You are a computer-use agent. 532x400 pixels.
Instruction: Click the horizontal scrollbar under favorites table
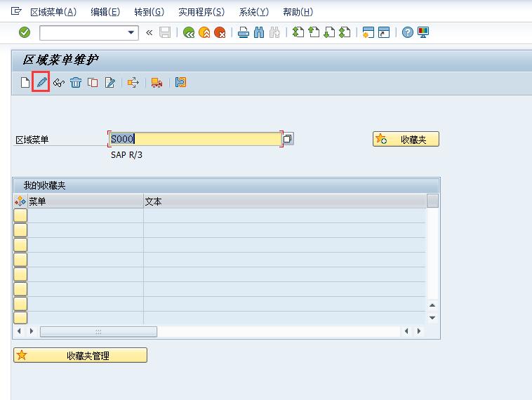point(98,331)
